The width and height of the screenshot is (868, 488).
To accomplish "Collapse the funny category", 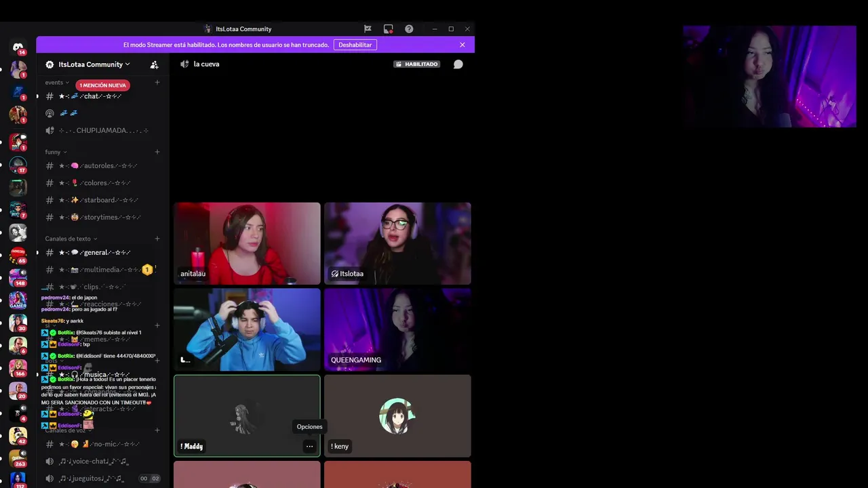I will (x=56, y=152).
